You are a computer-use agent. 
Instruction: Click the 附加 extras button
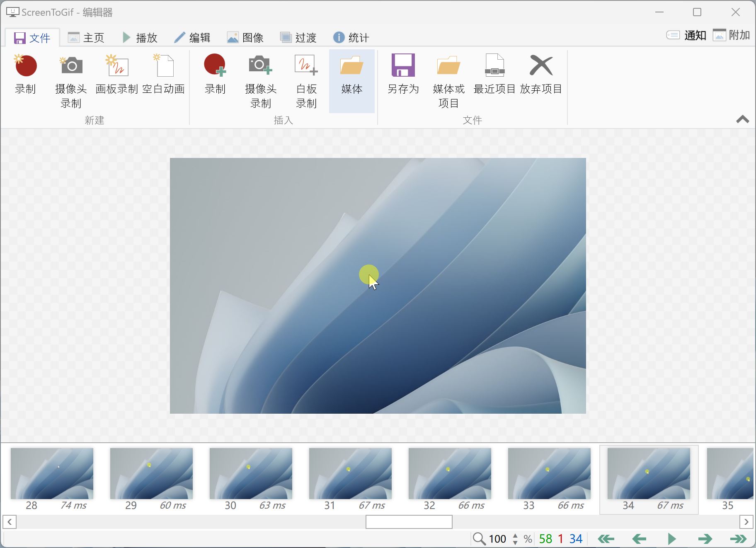click(x=732, y=35)
